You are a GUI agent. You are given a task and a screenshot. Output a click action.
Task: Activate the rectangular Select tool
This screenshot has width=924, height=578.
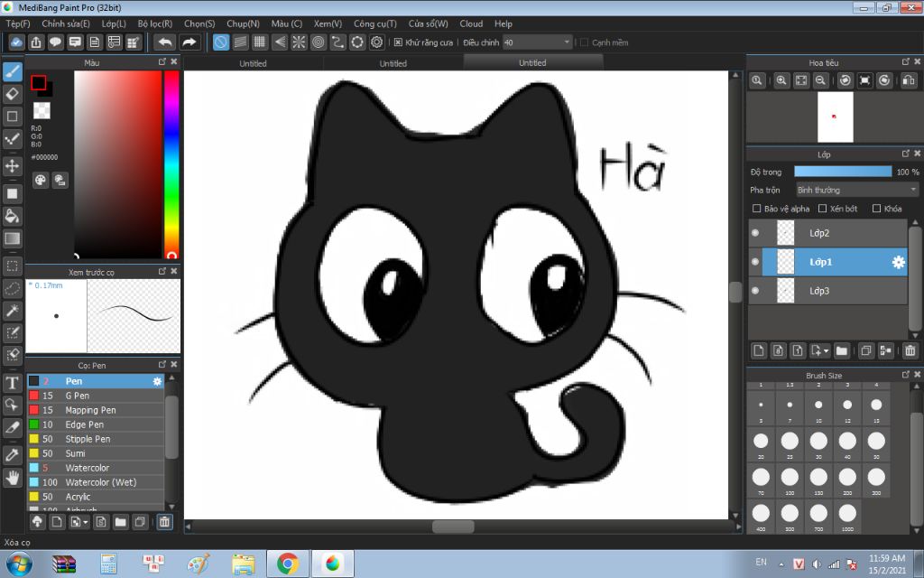pyautogui.click(x=13, y=266)
